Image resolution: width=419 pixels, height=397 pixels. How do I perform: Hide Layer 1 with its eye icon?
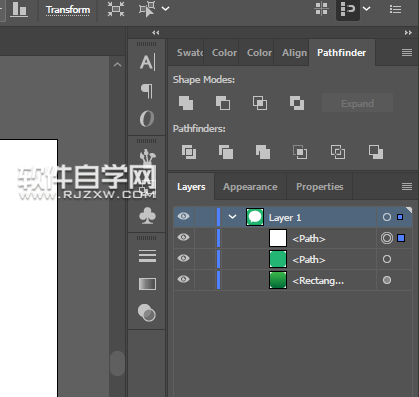click(x=183, y=216)
